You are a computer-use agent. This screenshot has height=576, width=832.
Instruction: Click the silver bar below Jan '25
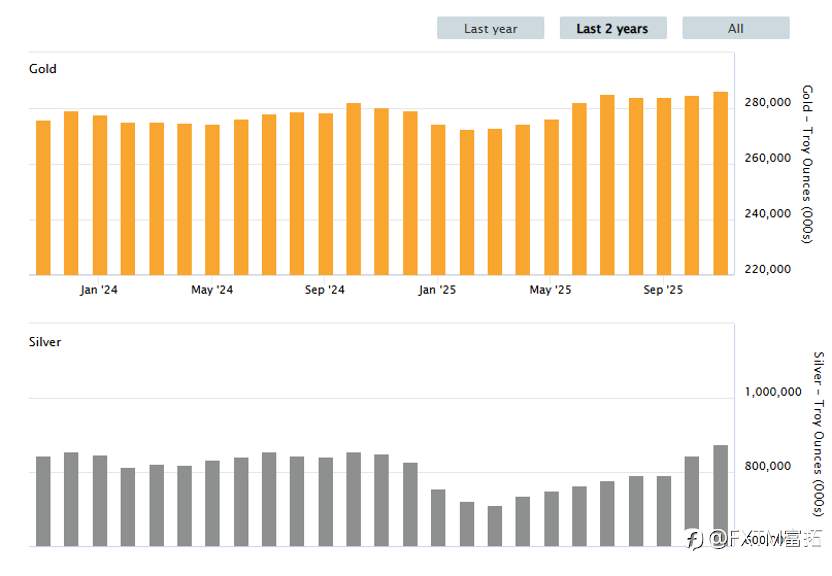click(x=438, y=518)
